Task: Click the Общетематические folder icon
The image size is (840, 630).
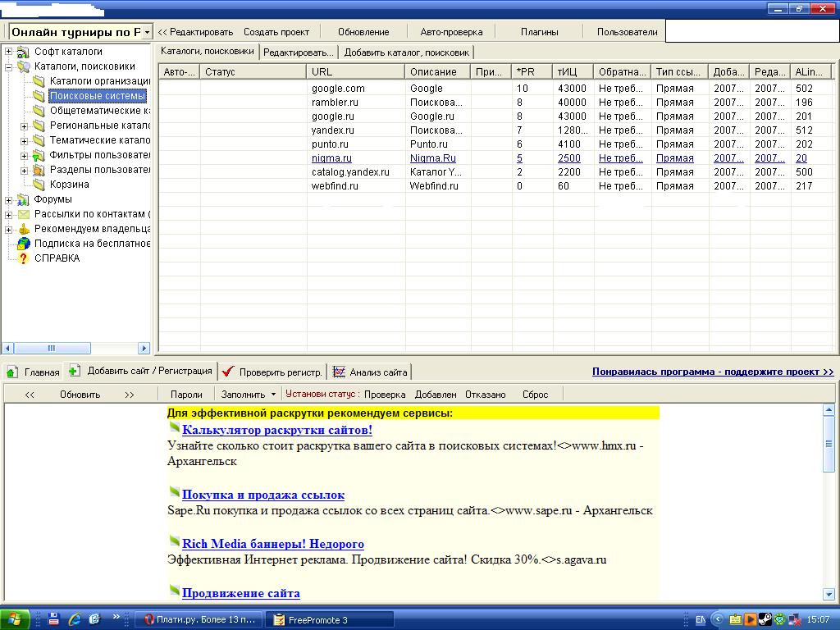Action: coord(39,111)
